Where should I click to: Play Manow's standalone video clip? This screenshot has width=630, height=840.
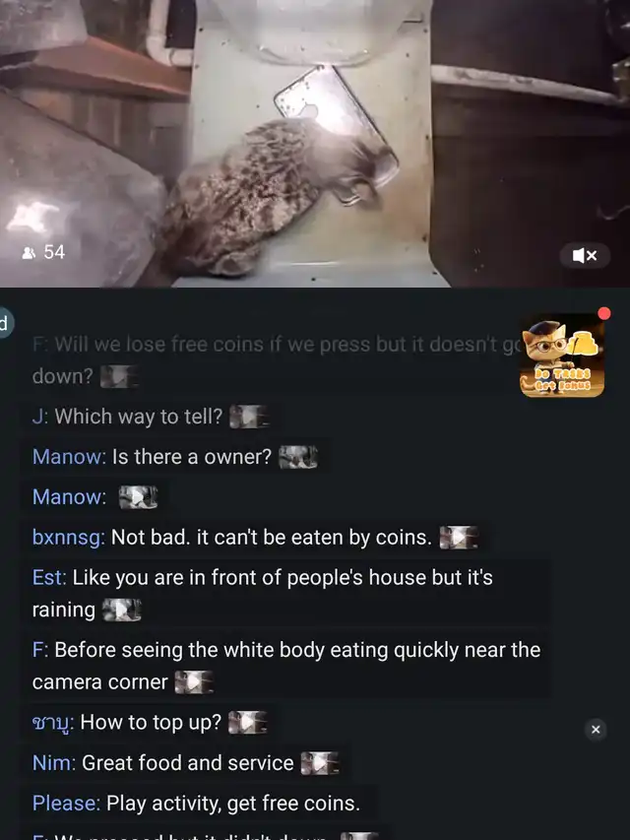[x=138, y=497]
